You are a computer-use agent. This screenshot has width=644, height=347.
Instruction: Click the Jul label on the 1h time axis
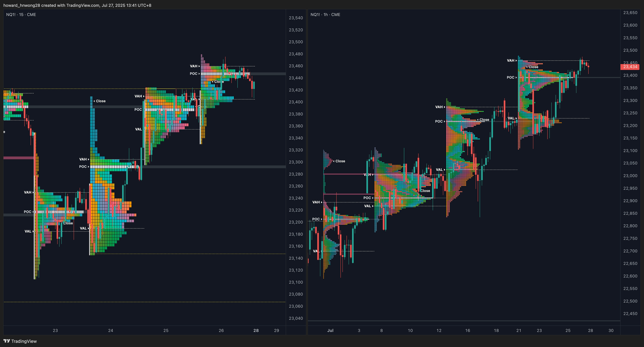click(x=330, y=330)
